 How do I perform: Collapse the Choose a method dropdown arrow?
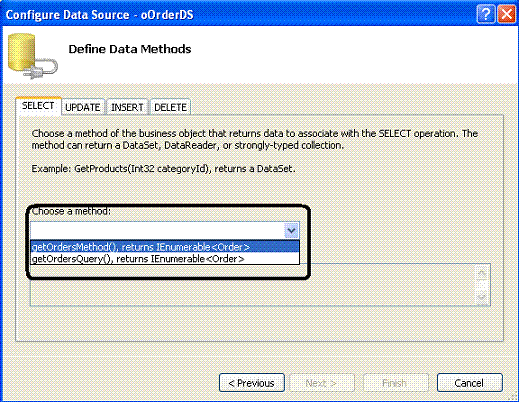(291, 231)
